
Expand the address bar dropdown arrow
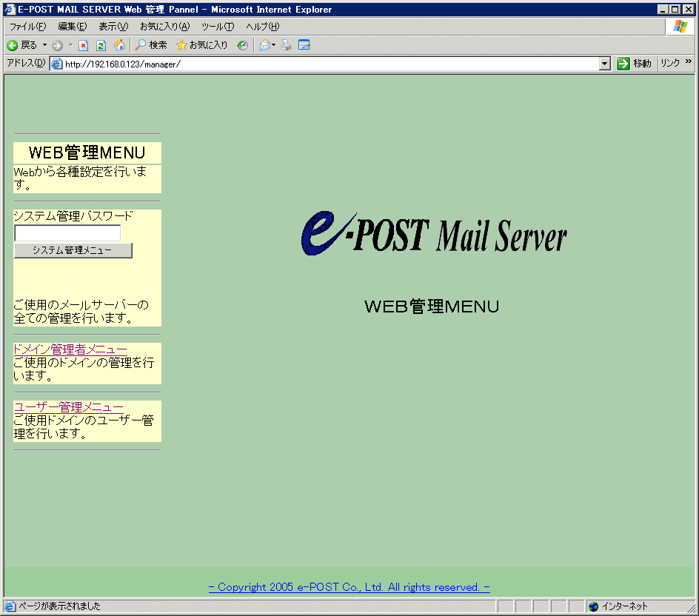pyautogui.click(x=604, y=64)
